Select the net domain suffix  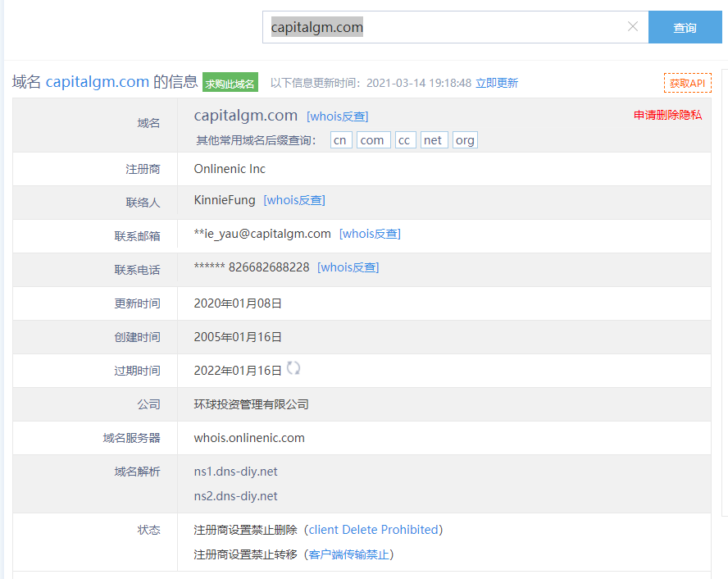[x=433, y=140]
